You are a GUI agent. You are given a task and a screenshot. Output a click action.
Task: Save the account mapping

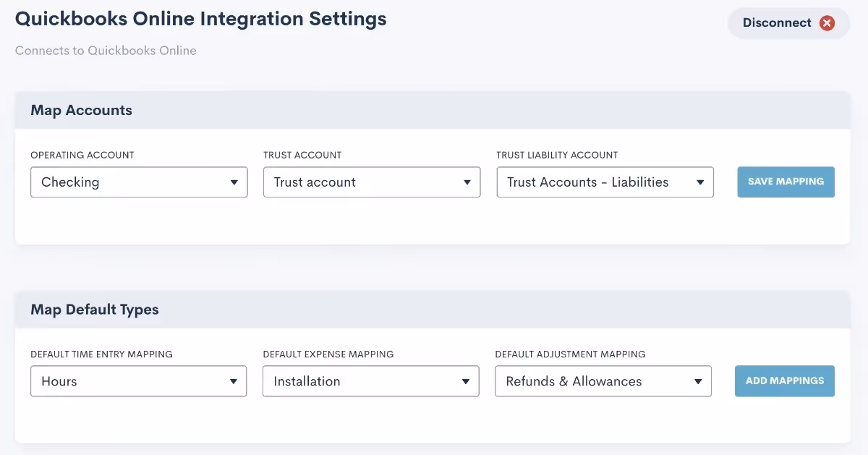(786, 182)
